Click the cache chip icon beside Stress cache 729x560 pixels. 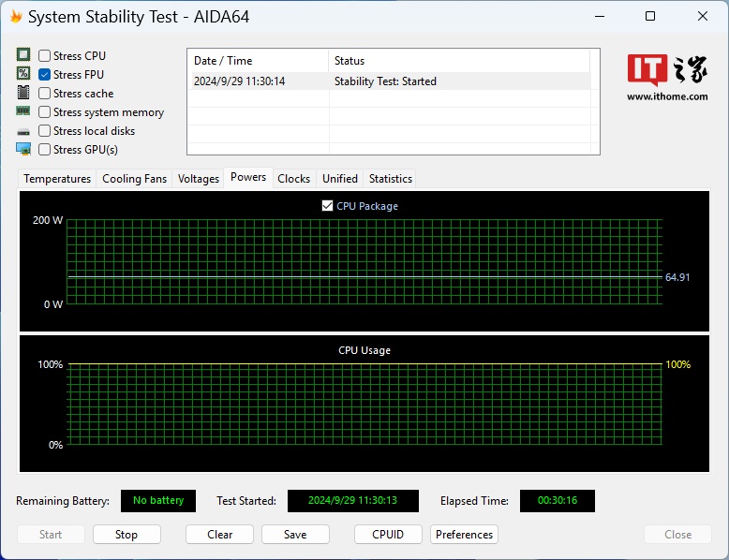click(23, 92)
